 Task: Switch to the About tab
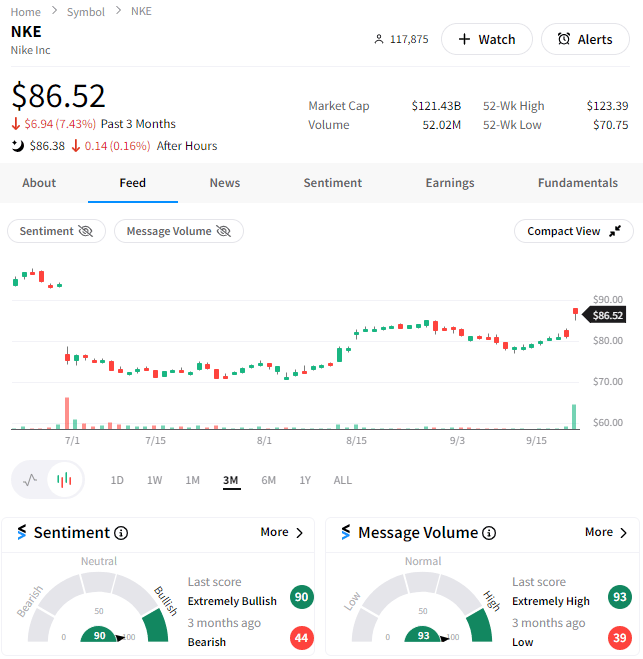39,183
